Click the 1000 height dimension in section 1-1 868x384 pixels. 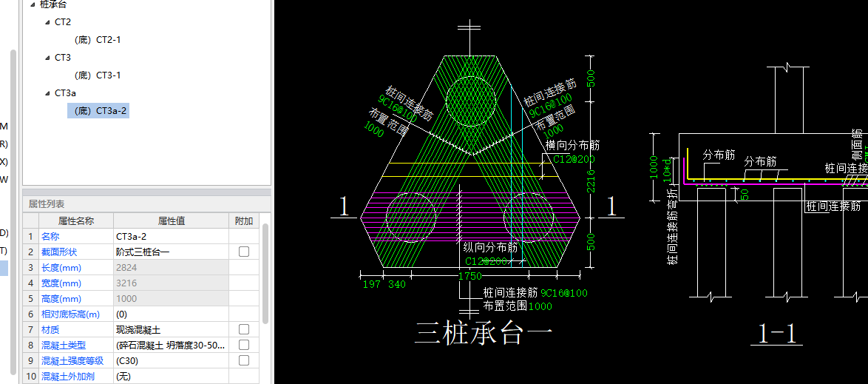click(x=654, y=167)
